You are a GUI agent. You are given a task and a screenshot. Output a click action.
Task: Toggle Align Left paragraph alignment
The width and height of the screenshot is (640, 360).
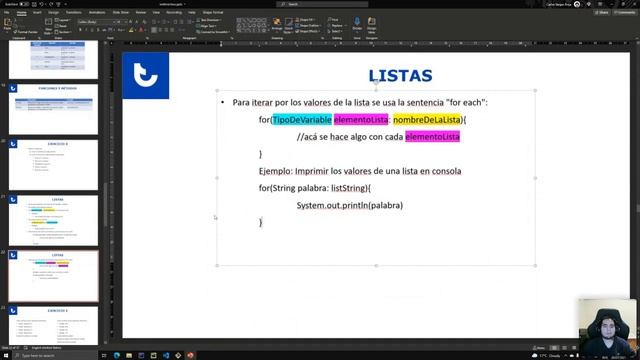[x=154, y=30]
